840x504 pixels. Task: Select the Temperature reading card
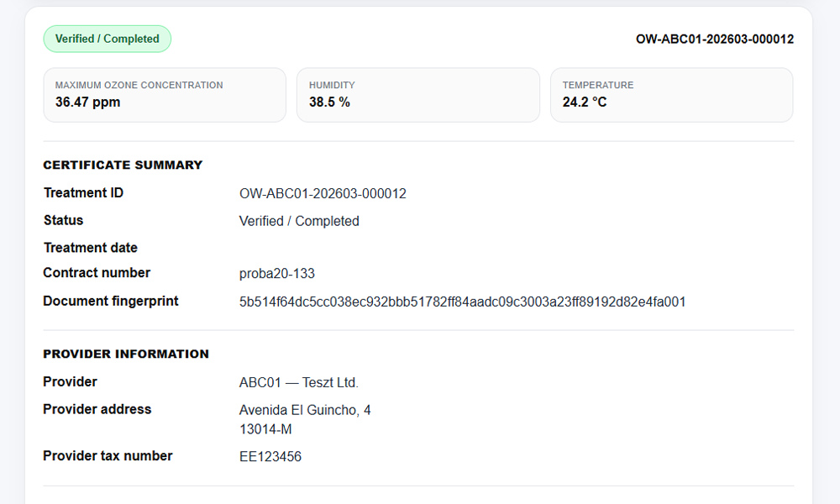pos(671,95)
